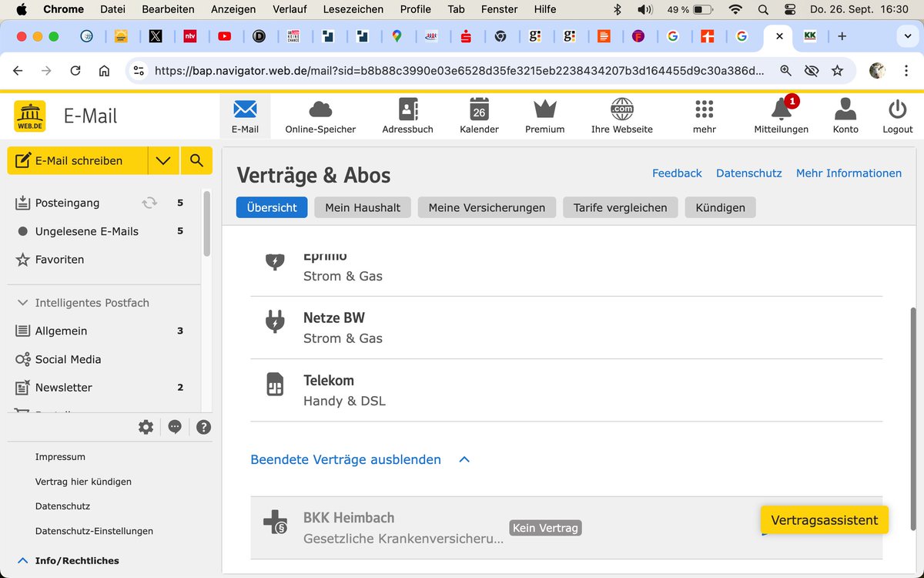
Task: Open the Telekom contract
Action: [x=567, y=390]
